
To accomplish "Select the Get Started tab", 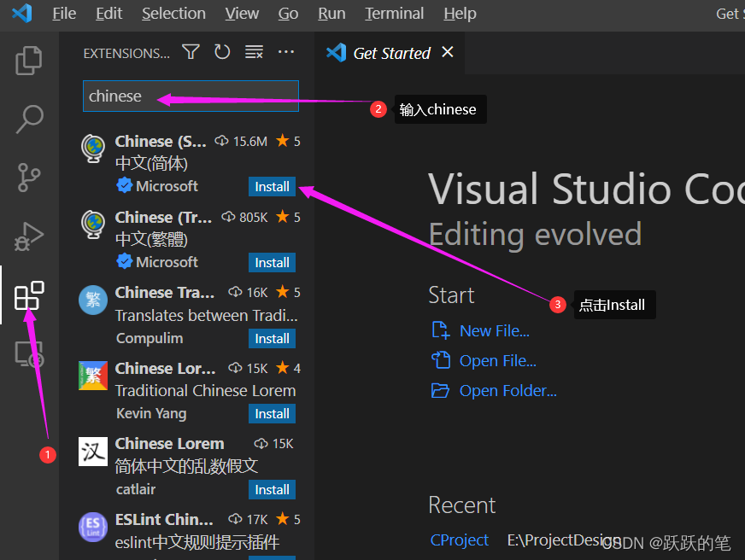I will [x=390, y=53].
